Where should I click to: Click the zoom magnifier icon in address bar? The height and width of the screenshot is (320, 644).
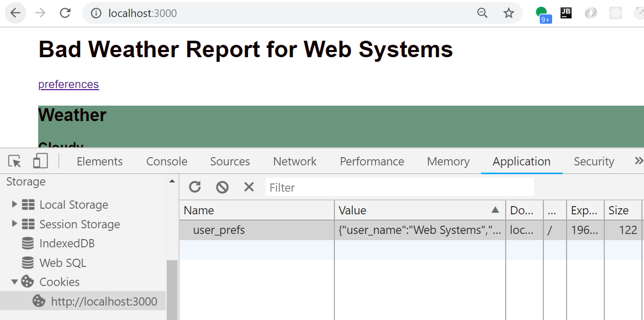coord(482,13)
